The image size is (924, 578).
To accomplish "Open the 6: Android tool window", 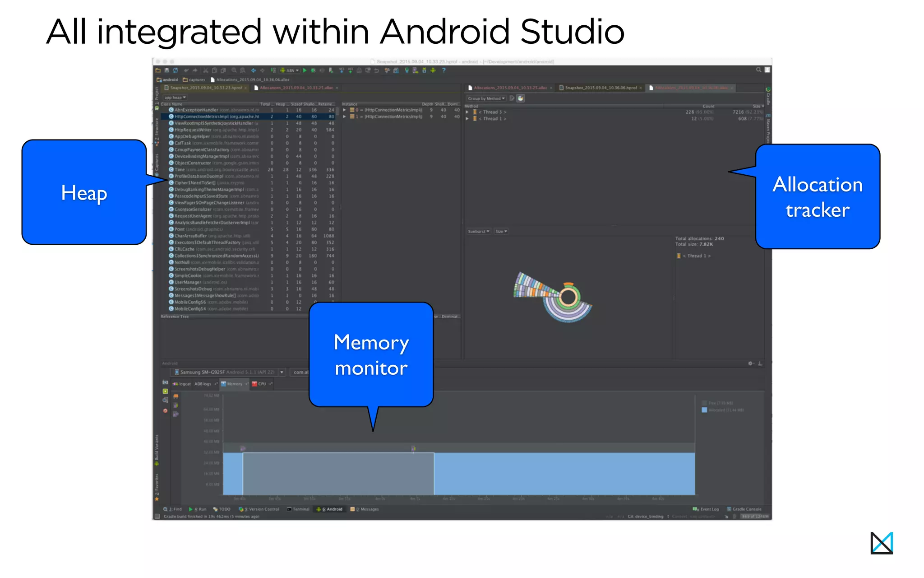I will point(330,509).
